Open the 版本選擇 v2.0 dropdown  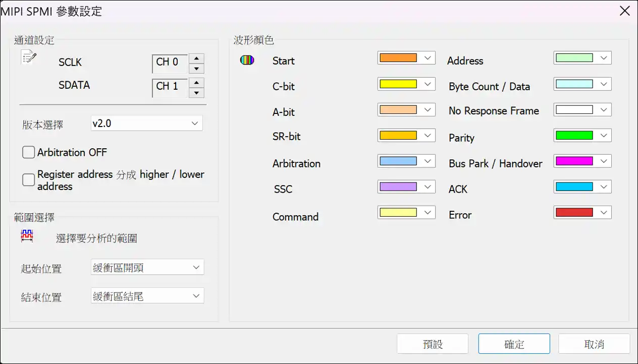146,123
